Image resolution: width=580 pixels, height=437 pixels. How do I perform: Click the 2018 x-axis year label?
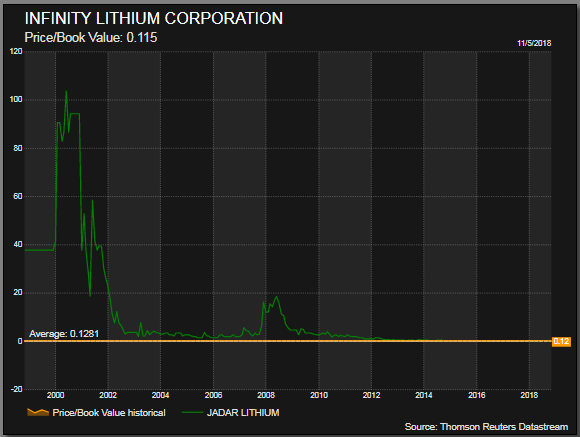tap(529, 395)
